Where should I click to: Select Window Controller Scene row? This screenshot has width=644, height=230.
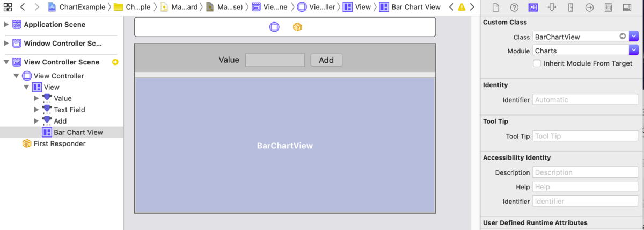click(62, 44)
